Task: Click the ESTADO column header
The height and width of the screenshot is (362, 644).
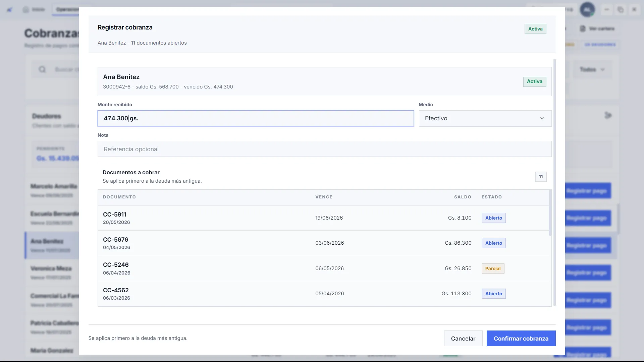Action: pos(492,197)
